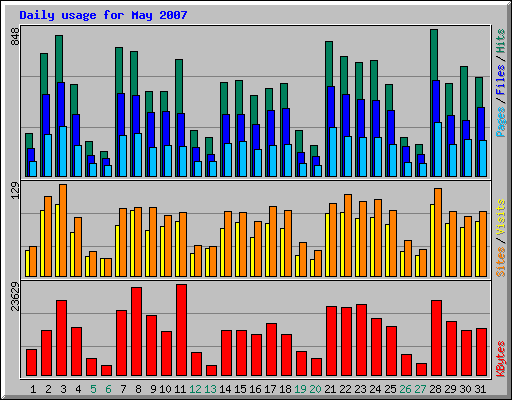Click the 129 visits axis label

pyautogui.click(x=15, y=191)
